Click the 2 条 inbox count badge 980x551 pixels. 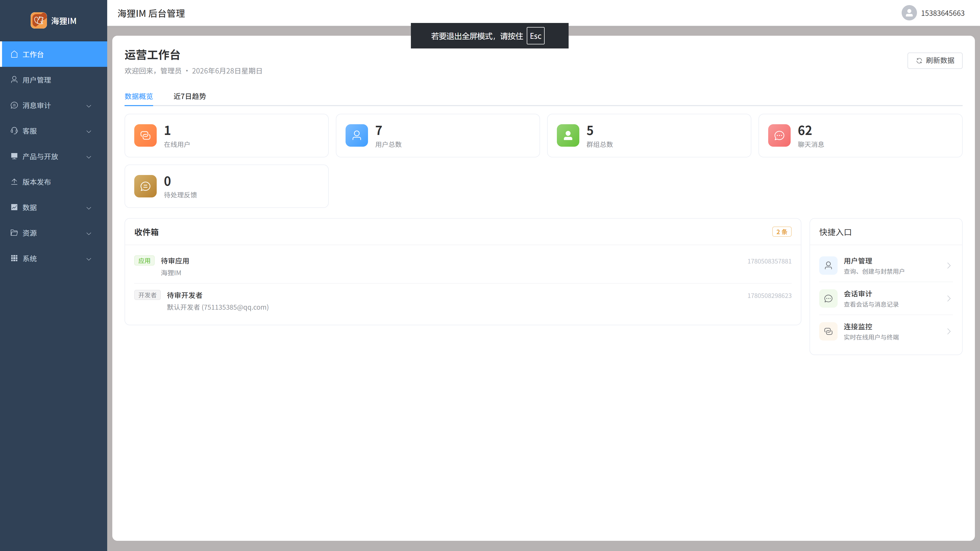tap(782, 232)
